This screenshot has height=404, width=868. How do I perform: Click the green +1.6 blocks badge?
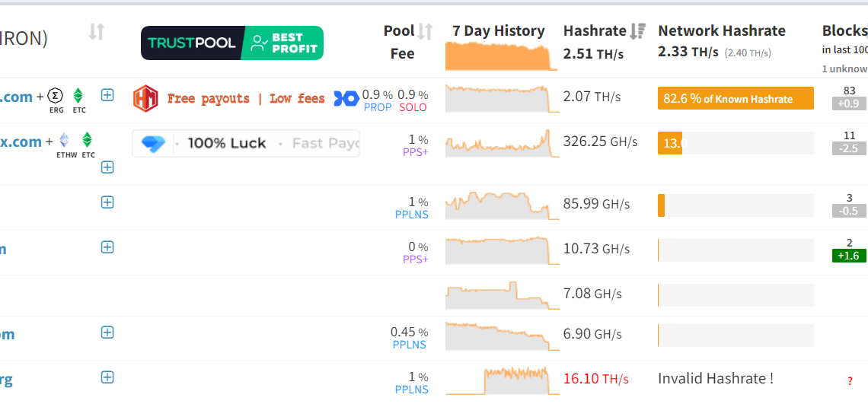(x=849, y=256)
